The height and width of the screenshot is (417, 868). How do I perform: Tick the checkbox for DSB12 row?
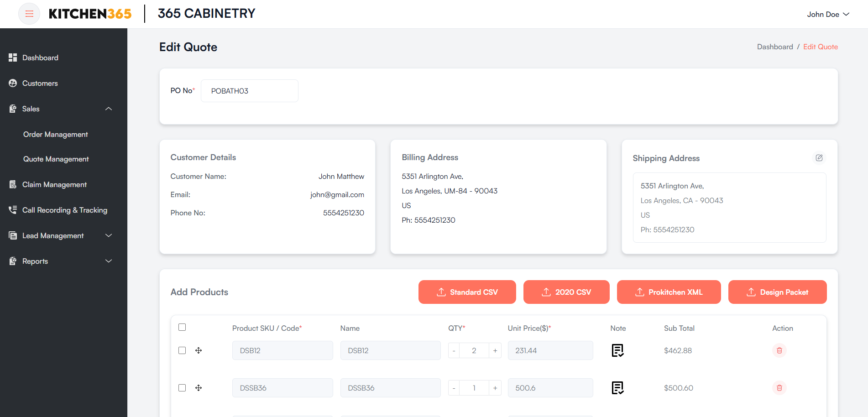(182, 350)
